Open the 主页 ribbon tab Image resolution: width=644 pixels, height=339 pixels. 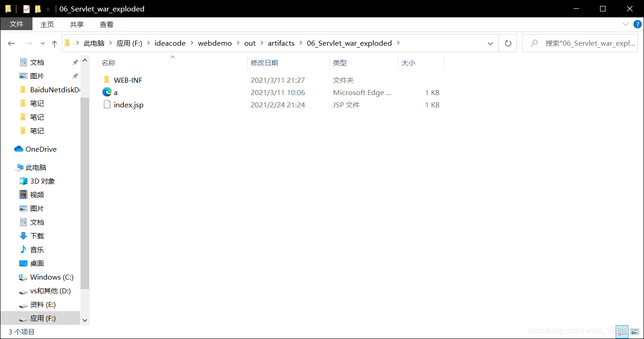47,24
